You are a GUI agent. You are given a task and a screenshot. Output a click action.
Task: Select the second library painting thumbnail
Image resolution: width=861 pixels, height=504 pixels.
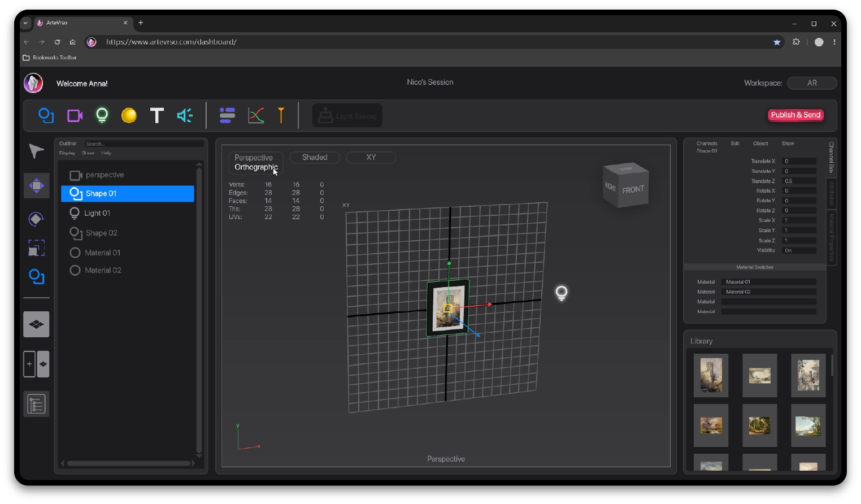759,375
